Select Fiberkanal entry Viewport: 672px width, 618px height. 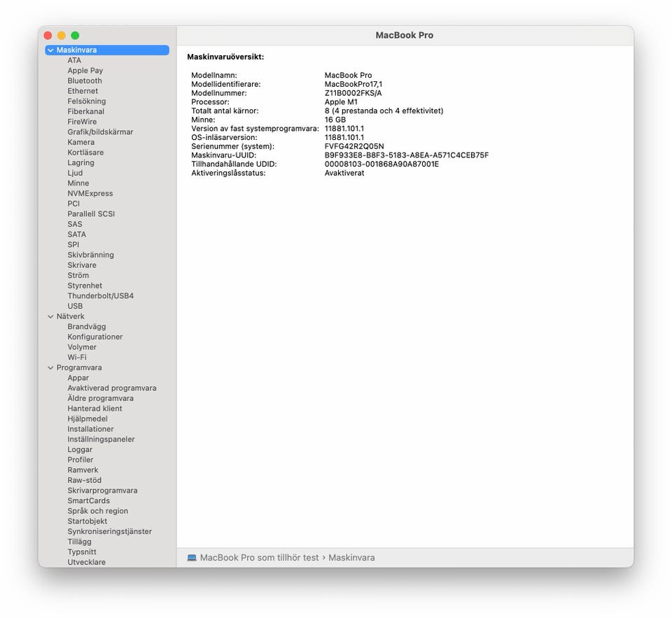pos(85,111)
